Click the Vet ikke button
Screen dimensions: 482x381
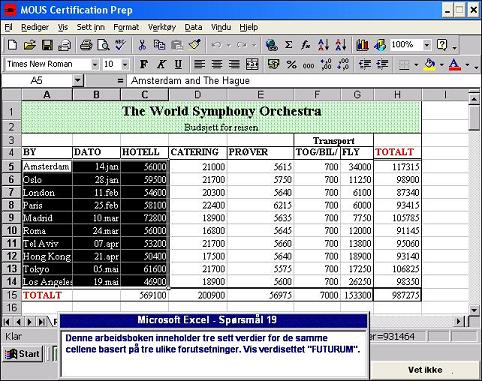point(425,370)
